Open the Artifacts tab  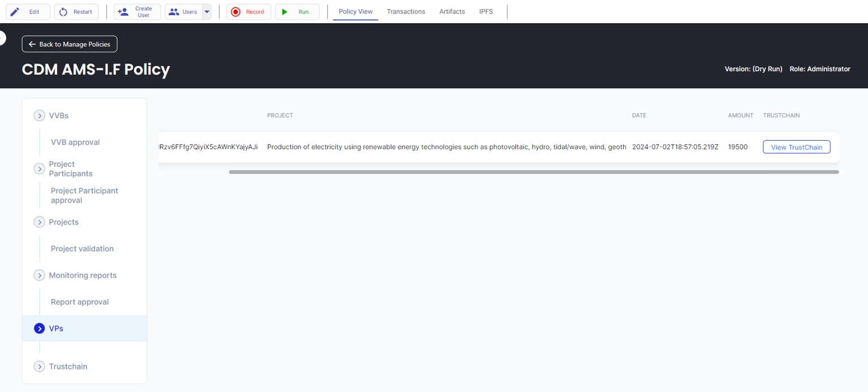point(452,11)
